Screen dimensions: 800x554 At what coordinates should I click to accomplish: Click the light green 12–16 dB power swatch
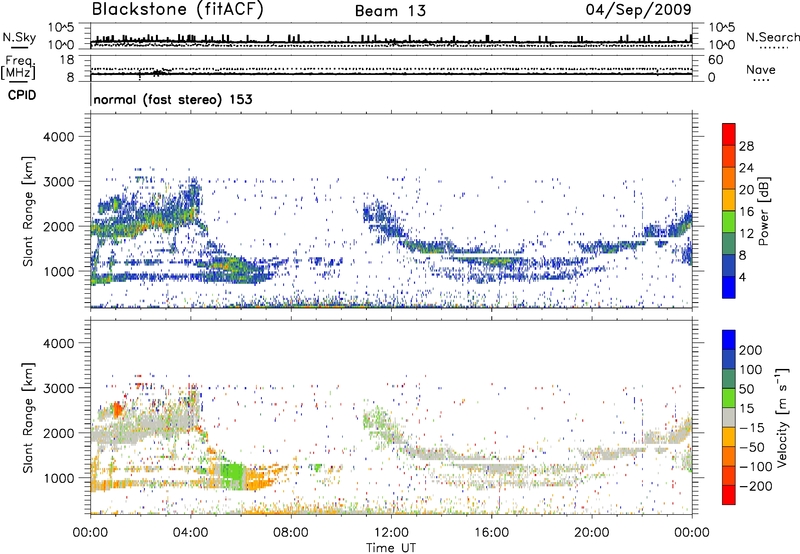coord(729,221)
